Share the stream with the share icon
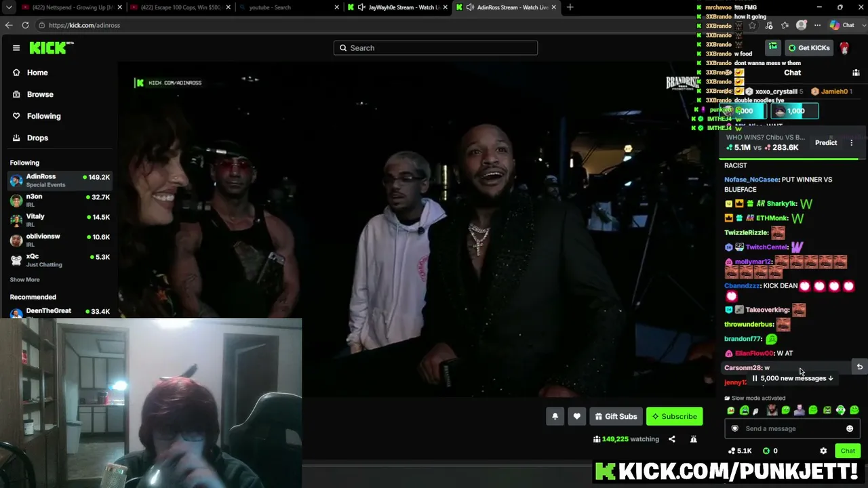The width and height of the screenshot is (868, 488). (671, 439)
